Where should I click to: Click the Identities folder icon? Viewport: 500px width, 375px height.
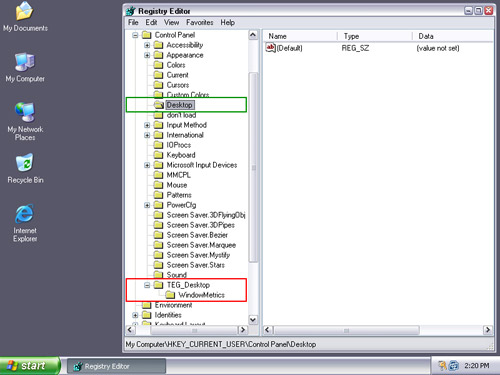point(147,315)
